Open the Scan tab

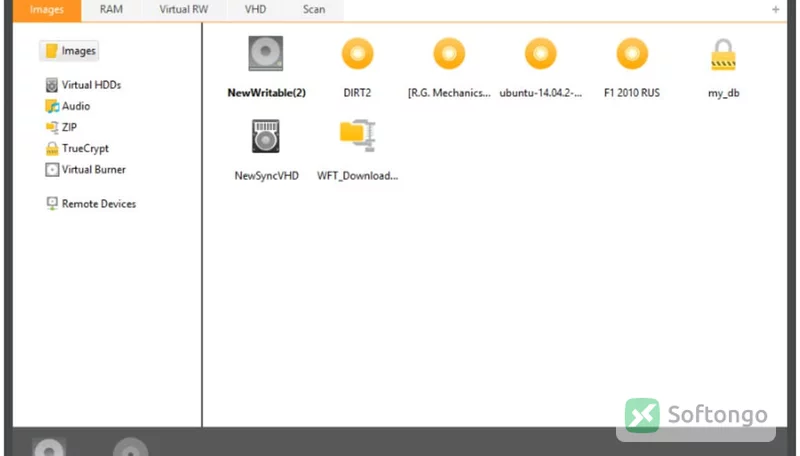click(314, 10)
